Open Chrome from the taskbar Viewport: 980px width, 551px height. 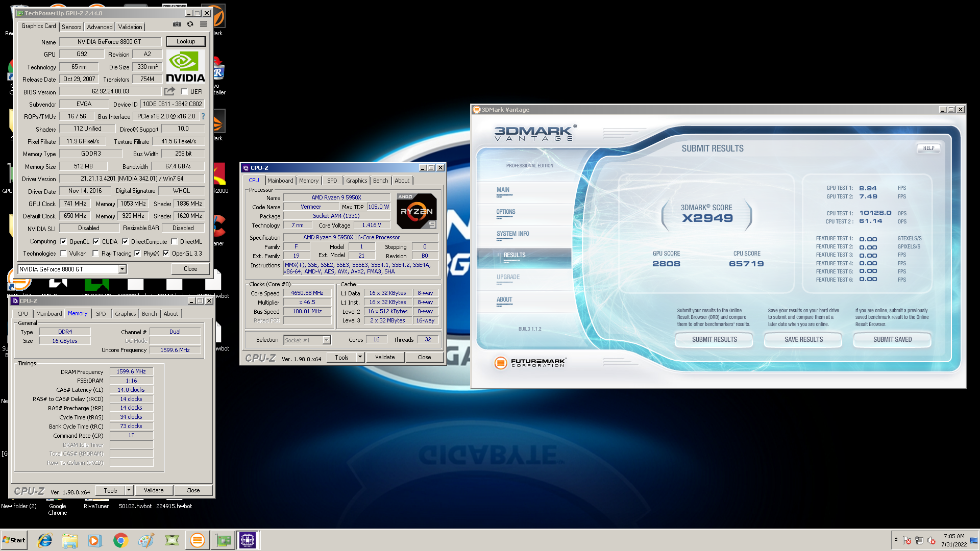pyautogui.click(x=120, y=540)
